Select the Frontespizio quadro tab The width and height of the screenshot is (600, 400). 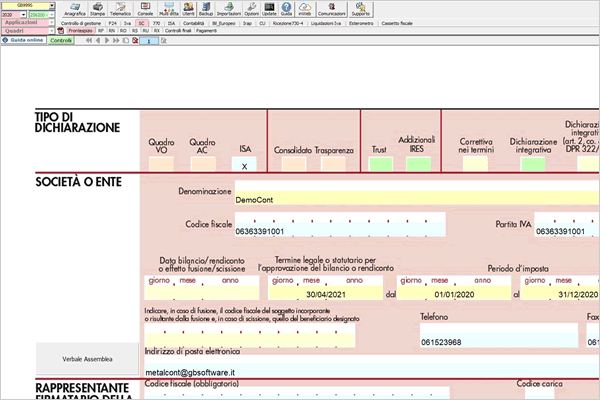pos(80,31)
